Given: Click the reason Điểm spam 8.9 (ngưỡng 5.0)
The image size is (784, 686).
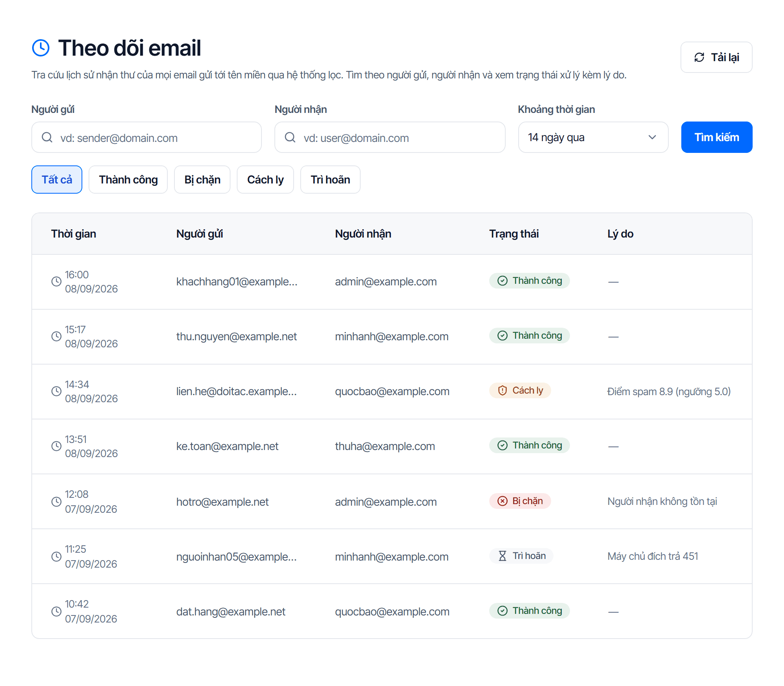Looking at the screenshot, I should (669, 392).
